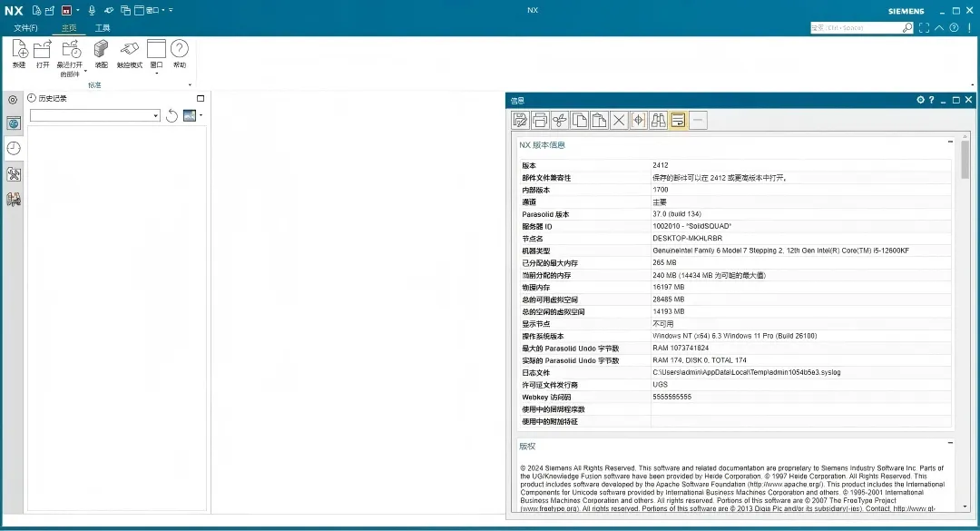Open the 文件(F) menu
The width and height of the screenshot is (980, 531).
25,27
